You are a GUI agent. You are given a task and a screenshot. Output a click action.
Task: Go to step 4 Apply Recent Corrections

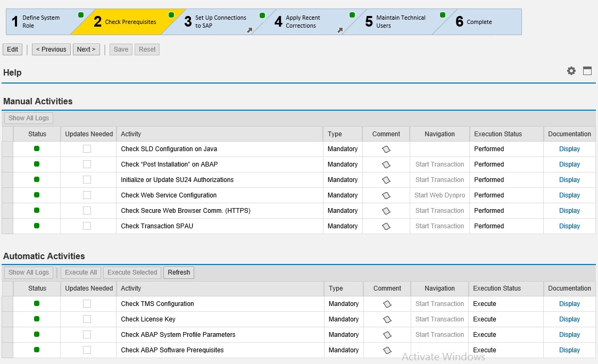tap(309, 22)
